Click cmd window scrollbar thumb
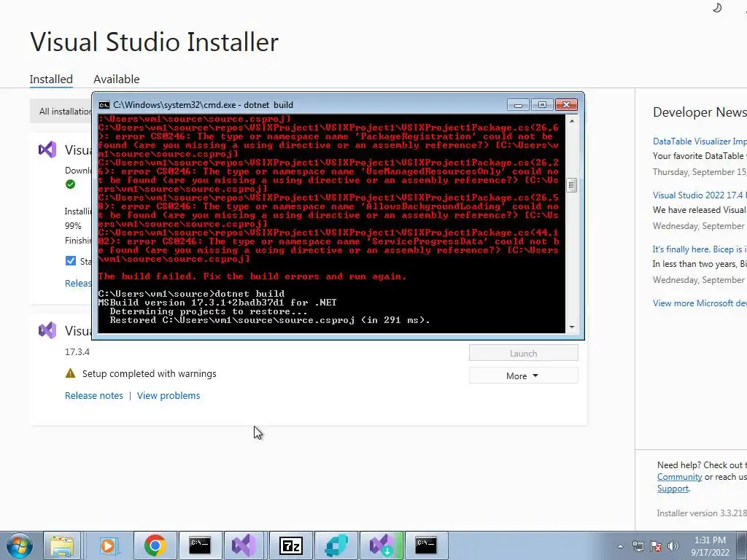 click(572, 184)
